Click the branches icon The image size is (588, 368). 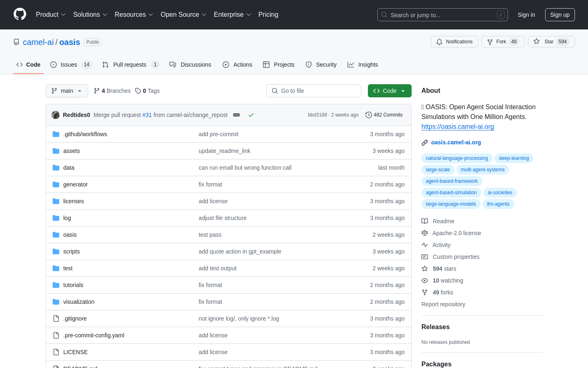point(97,91)
